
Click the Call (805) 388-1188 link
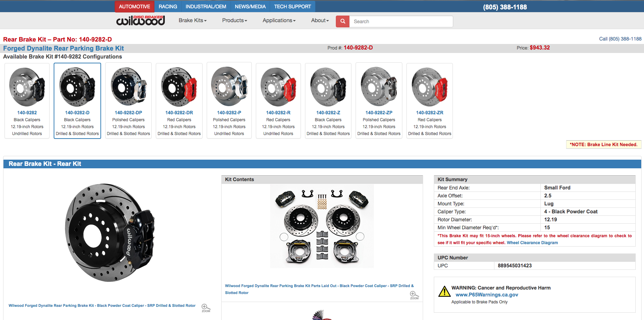(x=620, y=39)
